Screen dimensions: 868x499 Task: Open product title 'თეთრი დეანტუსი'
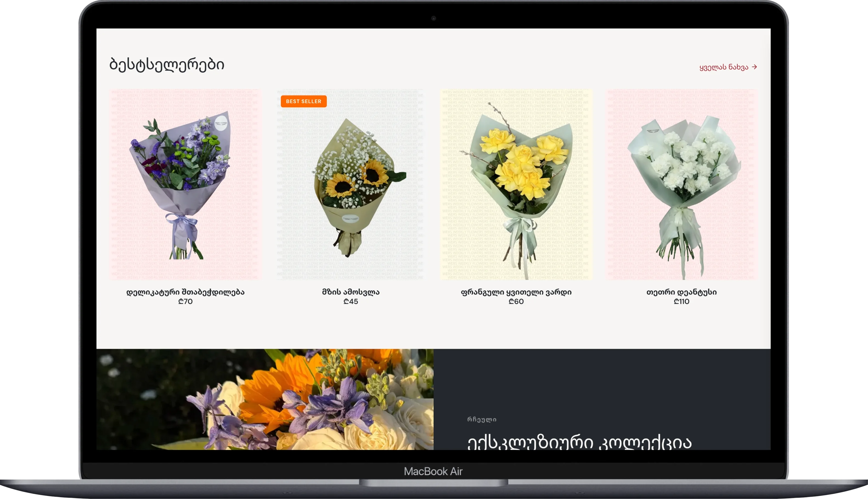[682, 292]
